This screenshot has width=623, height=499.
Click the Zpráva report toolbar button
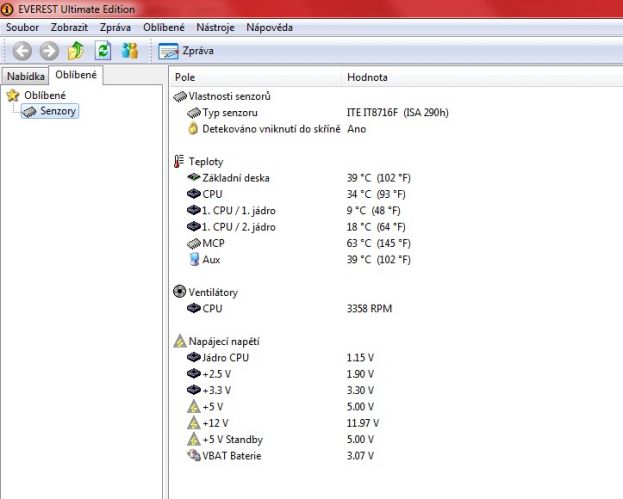point(186,51)
